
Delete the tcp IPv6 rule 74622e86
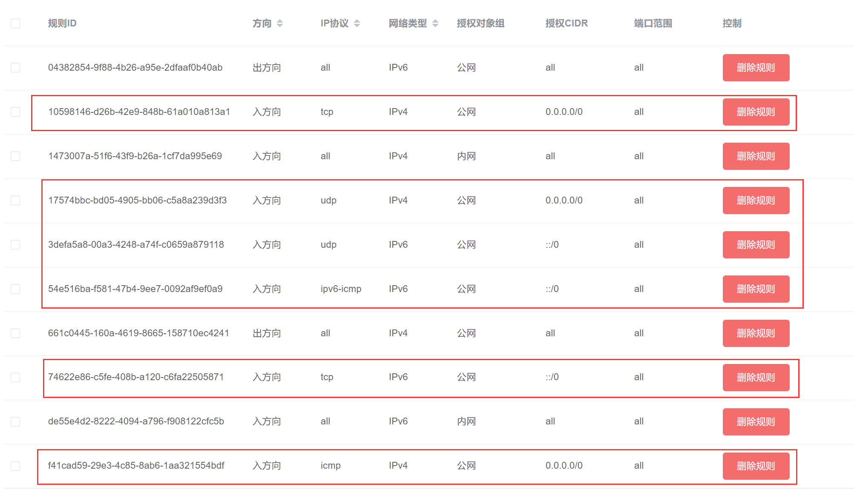[x=756, y=378]
